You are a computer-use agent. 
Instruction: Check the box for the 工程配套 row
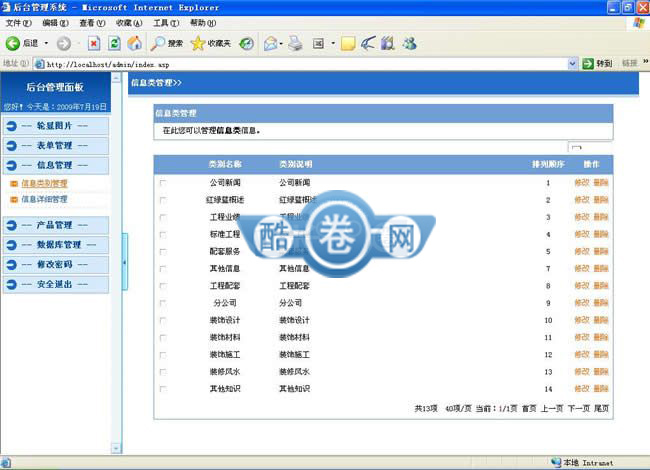163,286
